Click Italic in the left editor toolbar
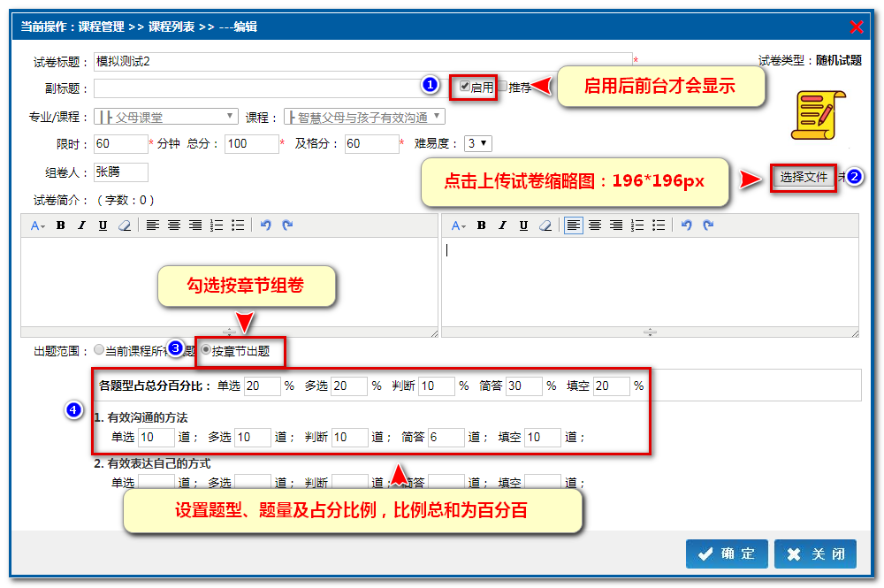This screenshot has width=884, height=588. (x=81, y=225)
